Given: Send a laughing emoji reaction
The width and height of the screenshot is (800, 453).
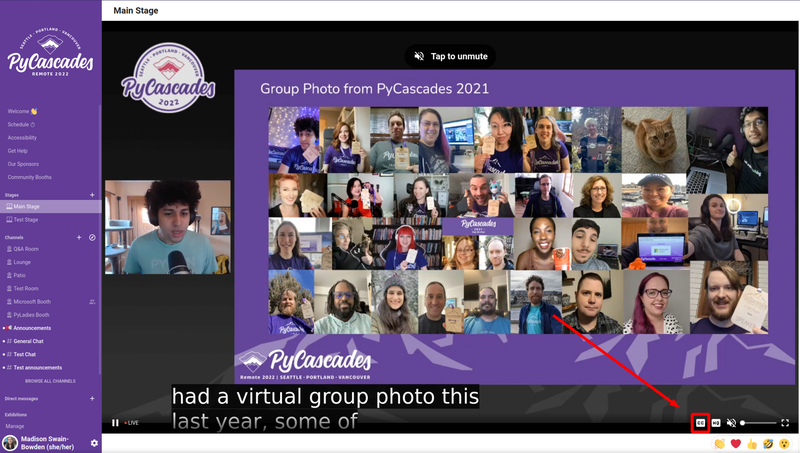Looking at the screenshot, I should coord(767,443).
